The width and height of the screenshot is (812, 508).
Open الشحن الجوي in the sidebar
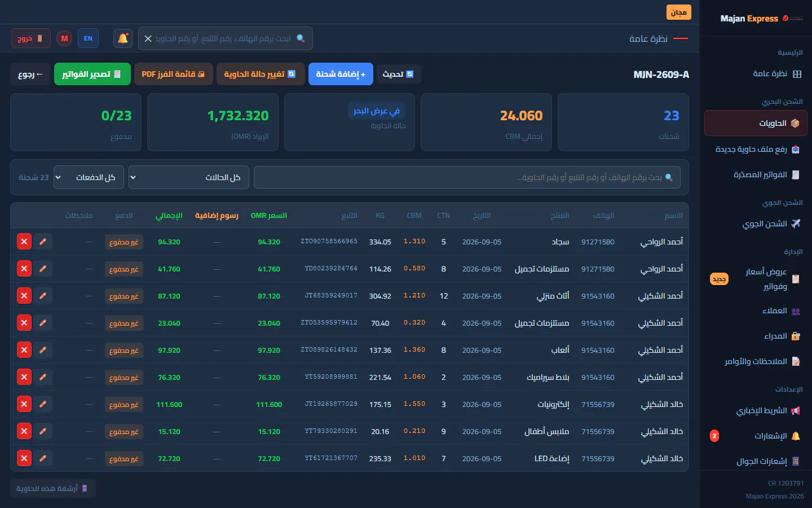(x=756, y=224)
